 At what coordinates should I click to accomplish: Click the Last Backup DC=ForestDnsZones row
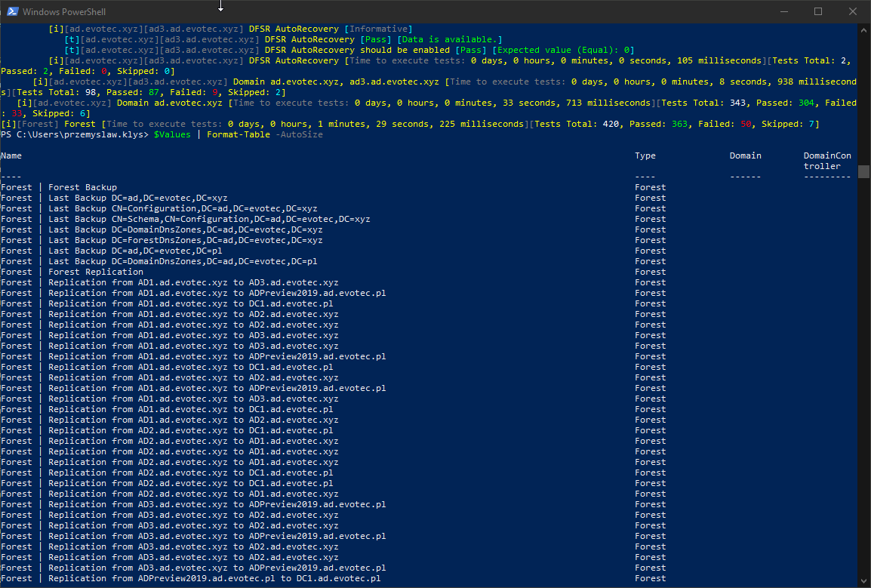[185, 240]
